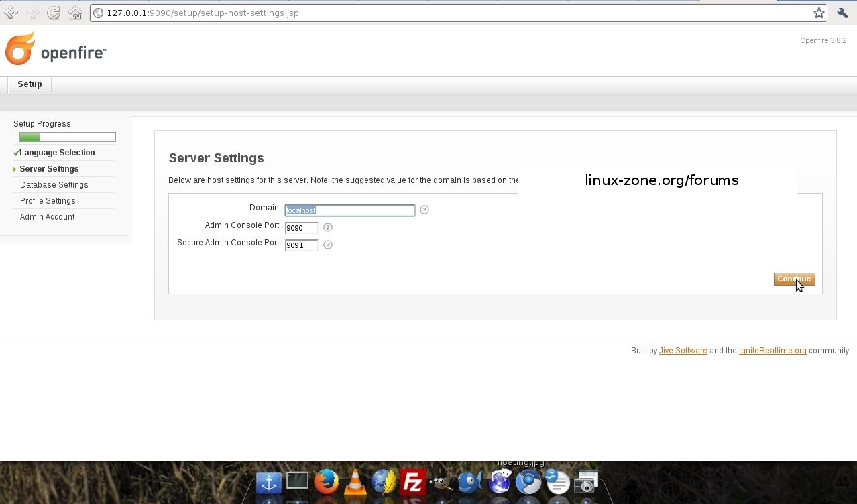Viewport: 857px width, 504px height.
Task: Click the Domain text field
Action: coord(349,210)
